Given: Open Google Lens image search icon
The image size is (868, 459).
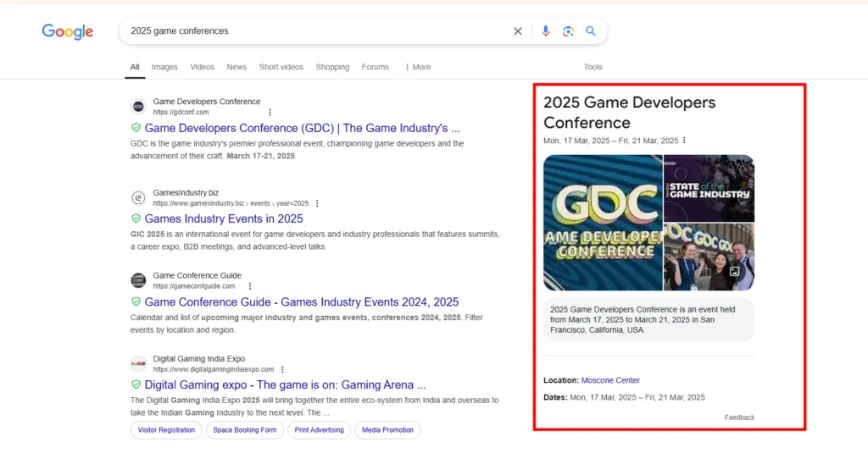Looking at the screenshot, I should coord(568,31).
